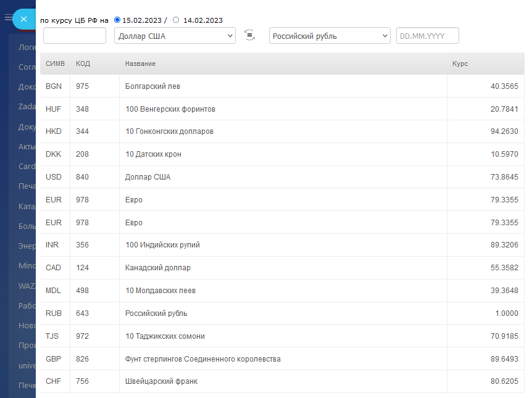The image size is (532, 398).
Task: Sort table by Курс column
Action: [x=460, y=64]
